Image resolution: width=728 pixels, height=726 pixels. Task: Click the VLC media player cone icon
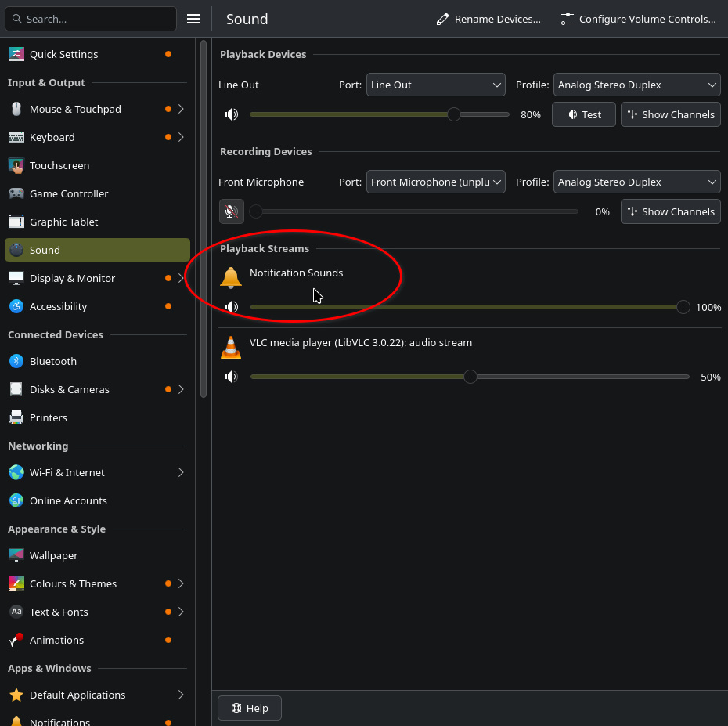pos(231,348)
